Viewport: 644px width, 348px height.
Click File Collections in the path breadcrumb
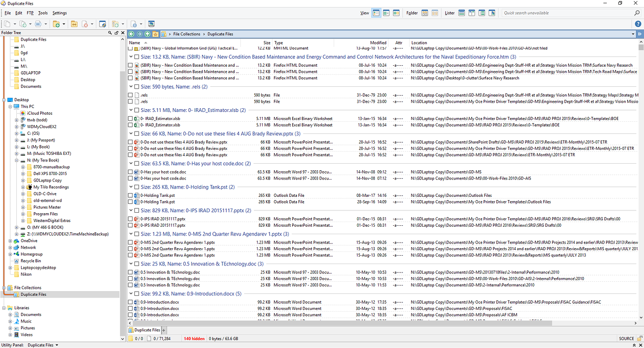(187, 34)
